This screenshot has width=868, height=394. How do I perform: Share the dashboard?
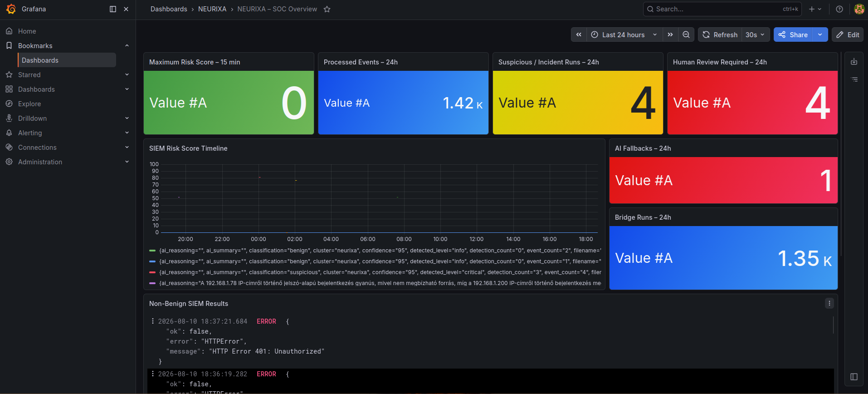(x=793, y=34)
